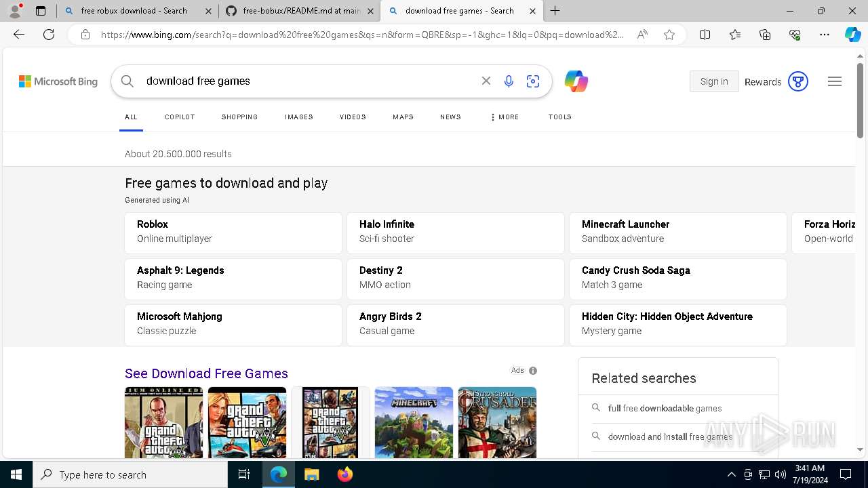Open Windows Start menu
868x488 pixels.
[x=16, y=474]
